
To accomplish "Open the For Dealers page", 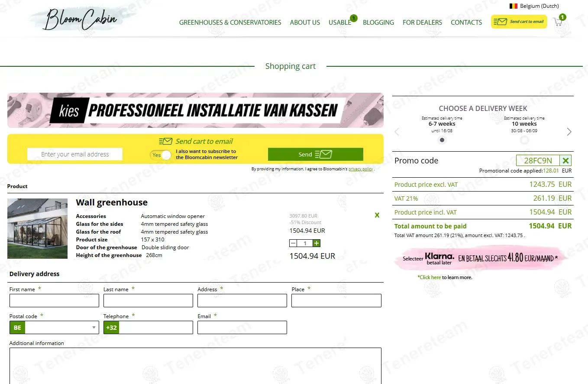I will 422,23.
